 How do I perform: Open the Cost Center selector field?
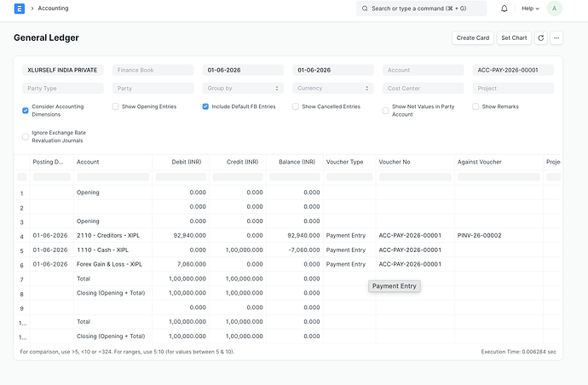[x=423, y=88]
